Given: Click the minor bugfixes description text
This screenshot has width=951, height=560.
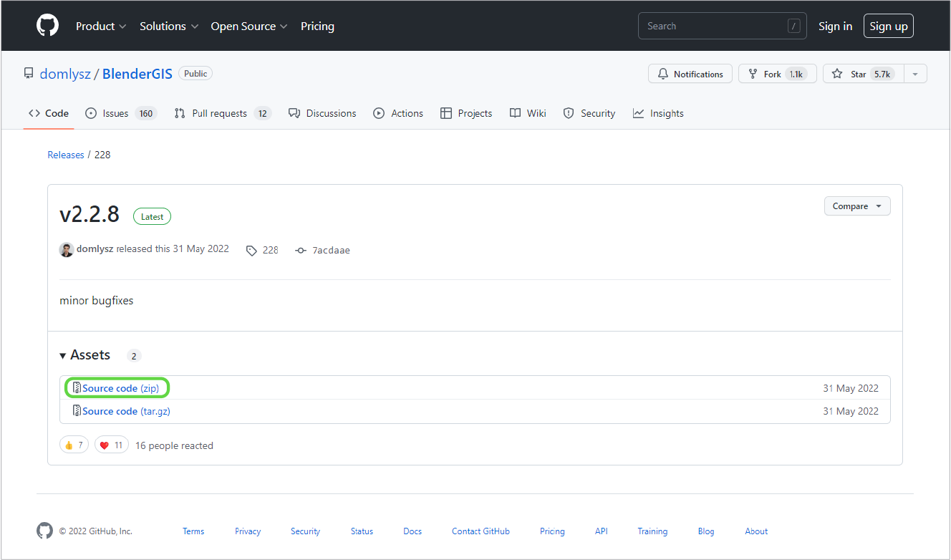Looking at the screenshot, I should point(97,300).
